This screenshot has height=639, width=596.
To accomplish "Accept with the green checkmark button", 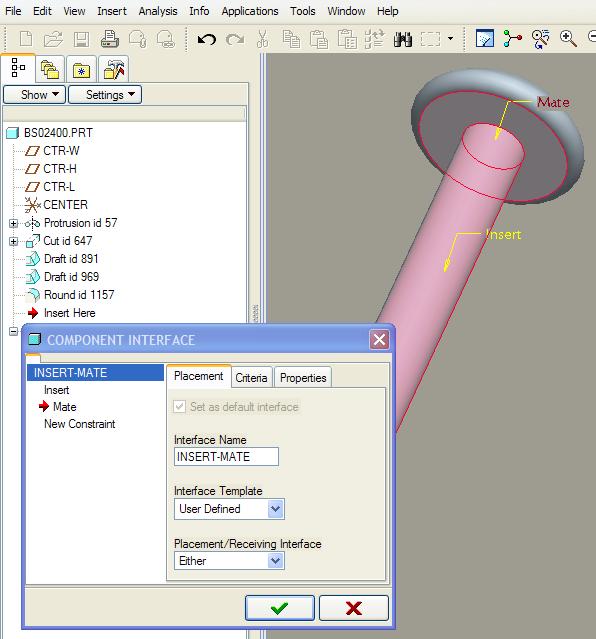I will [280, 608].
